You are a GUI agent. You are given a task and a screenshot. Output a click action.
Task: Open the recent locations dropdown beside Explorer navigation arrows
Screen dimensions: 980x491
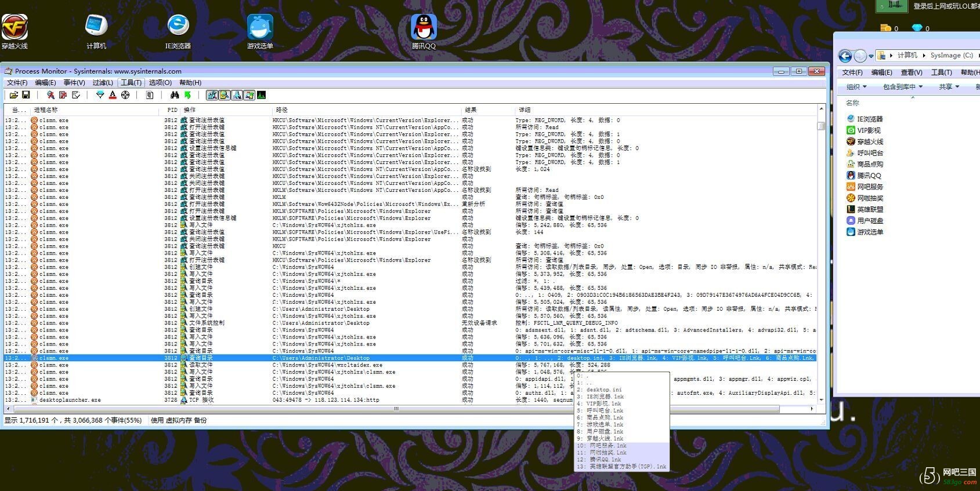pos(870,56)
